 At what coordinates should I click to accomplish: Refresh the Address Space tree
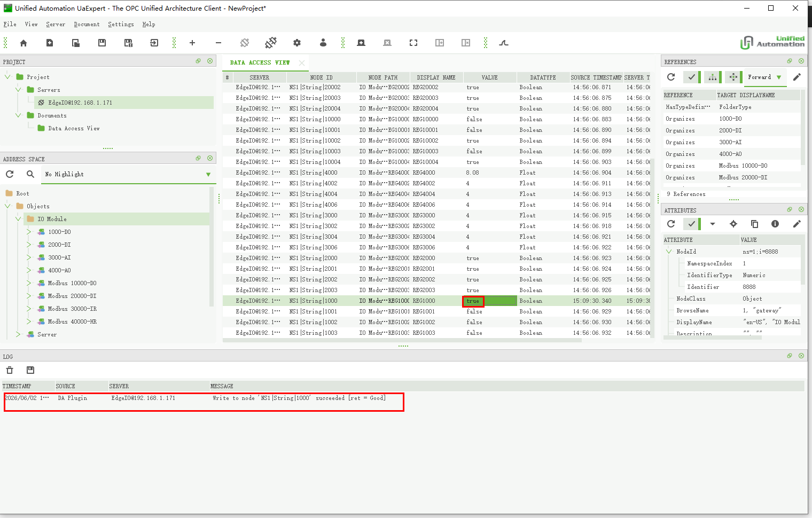10,174
